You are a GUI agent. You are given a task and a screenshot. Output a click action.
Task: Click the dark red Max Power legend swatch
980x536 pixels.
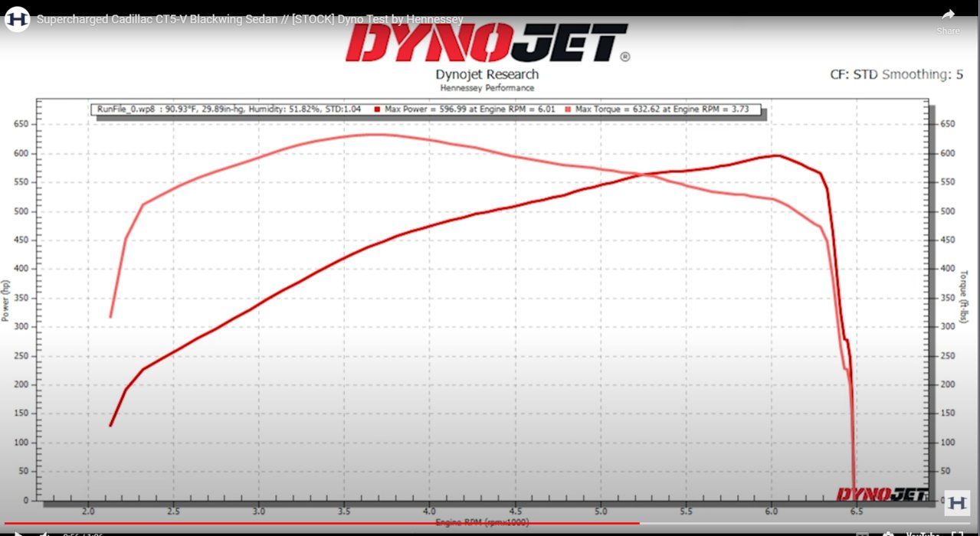(378, 109)
